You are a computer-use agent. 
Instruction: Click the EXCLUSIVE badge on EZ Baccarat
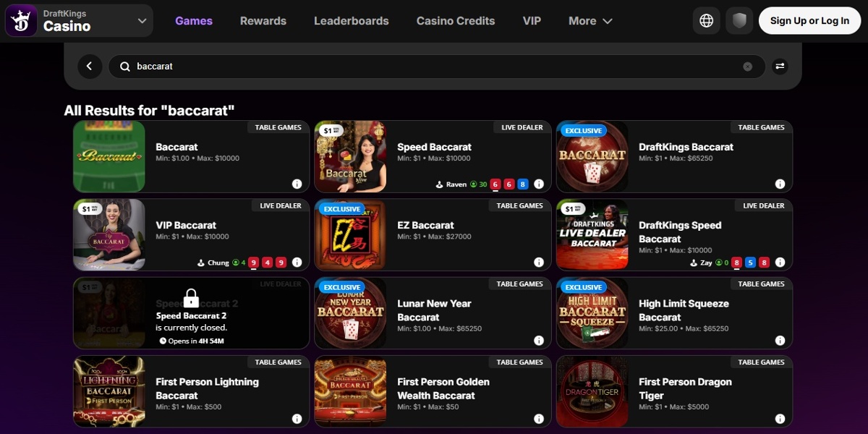341,209
